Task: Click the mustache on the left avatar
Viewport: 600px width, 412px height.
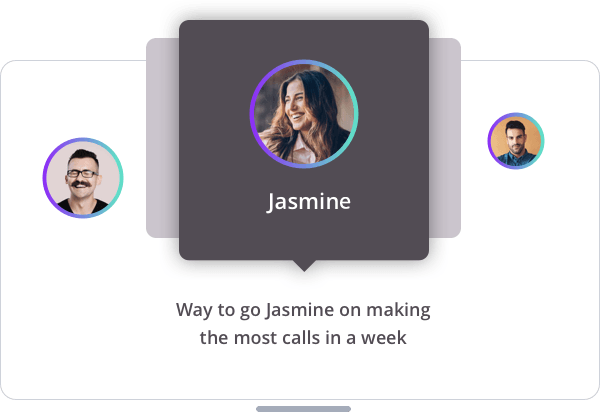Action: coord(81,185)
